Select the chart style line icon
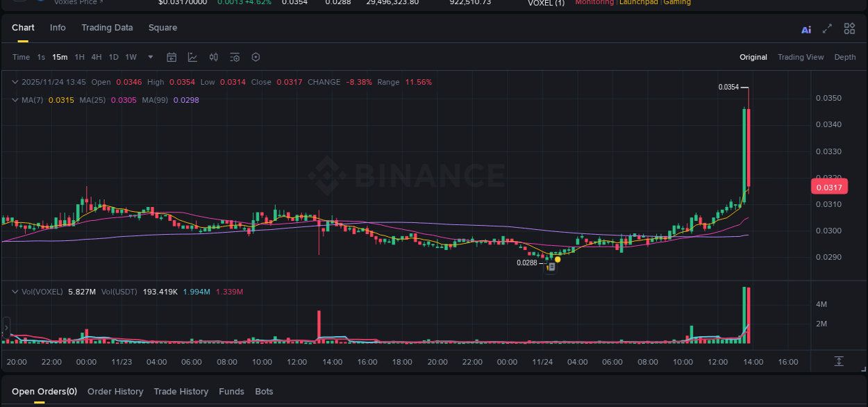 pos(192,57)
